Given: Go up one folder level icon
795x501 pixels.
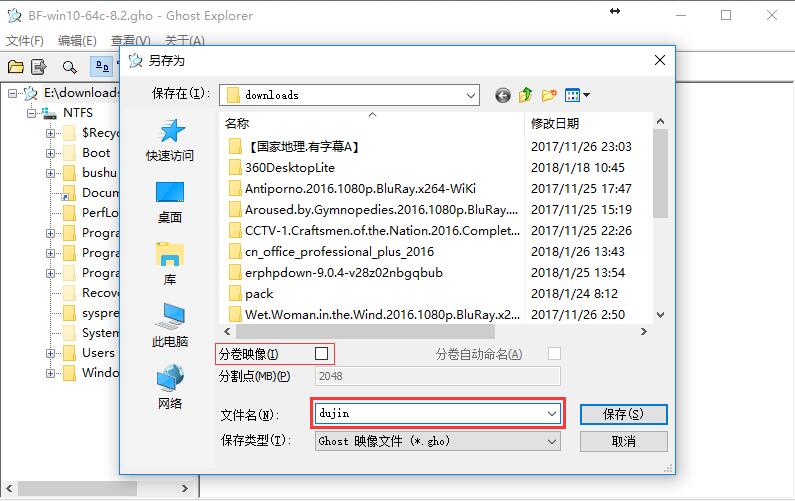Looking at the screenshot, I should click(x=526, y=95).
